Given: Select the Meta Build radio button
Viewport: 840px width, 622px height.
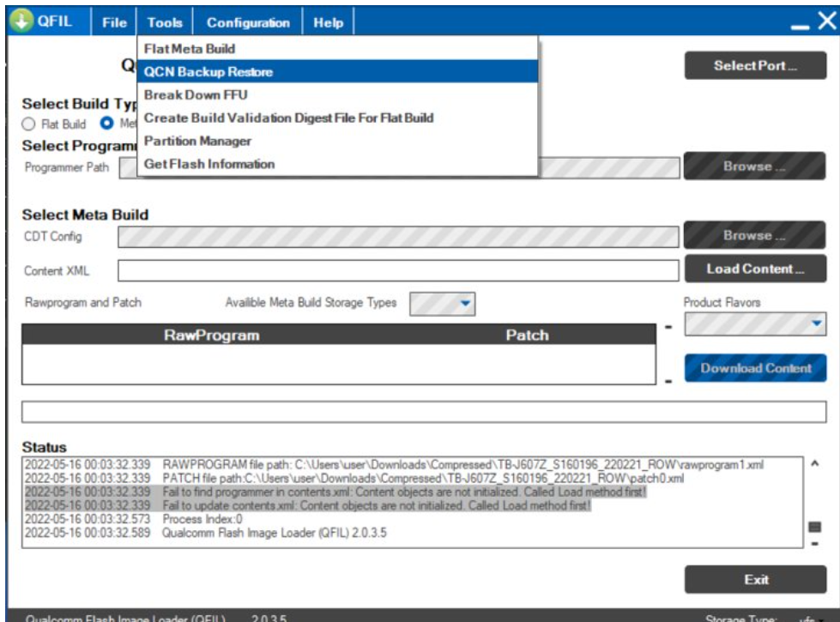Looking at the screenshot, I should pos(106,124).
